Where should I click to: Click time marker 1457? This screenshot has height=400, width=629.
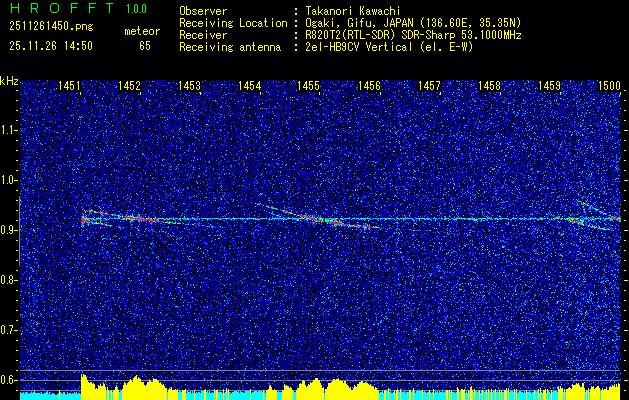(429, 85)
